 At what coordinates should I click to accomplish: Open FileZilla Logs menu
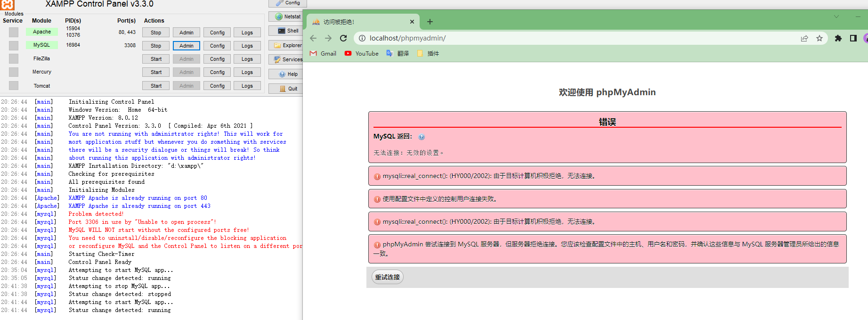tap(247, 59)
